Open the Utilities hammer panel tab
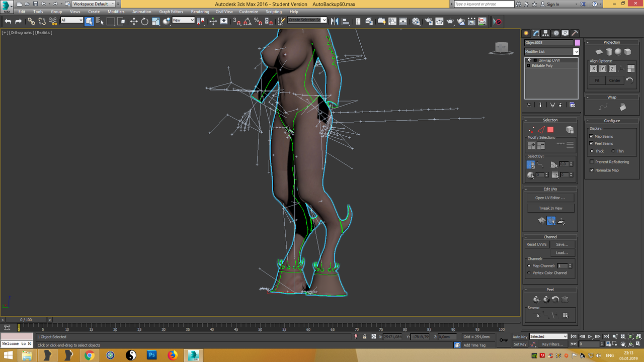The height and width of the screenshot is (362, 644). (x=575, y=33)
